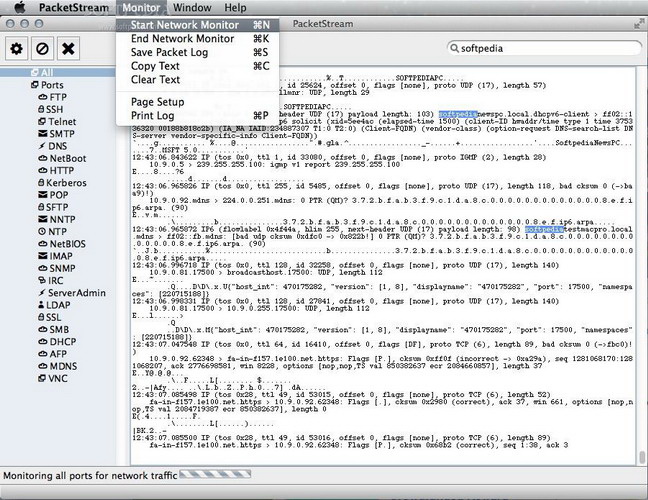Close the open Monitor menu title

(141, 7)
